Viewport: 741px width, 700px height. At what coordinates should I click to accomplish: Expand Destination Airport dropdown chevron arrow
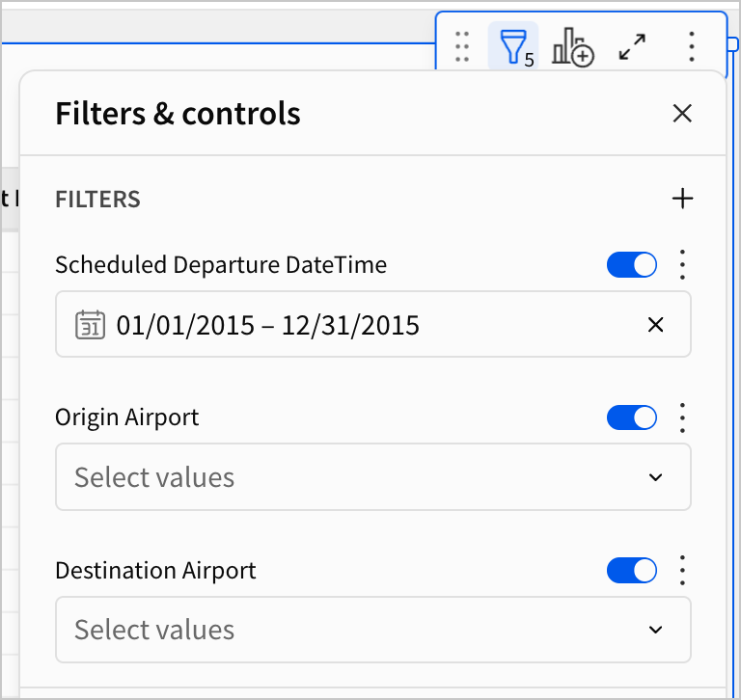tap(655, 630)
